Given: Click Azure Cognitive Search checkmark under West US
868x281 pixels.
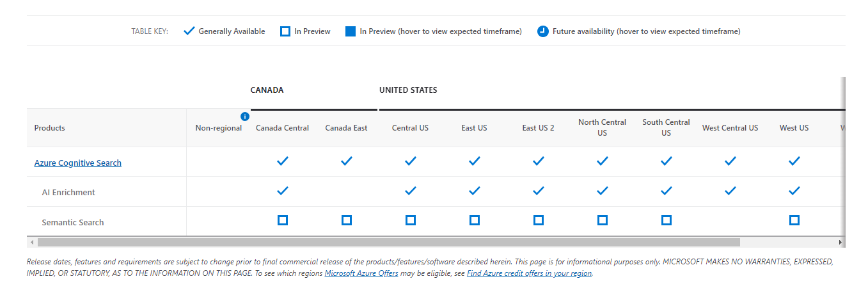Looking at the screenshot, I should (794, 161).
